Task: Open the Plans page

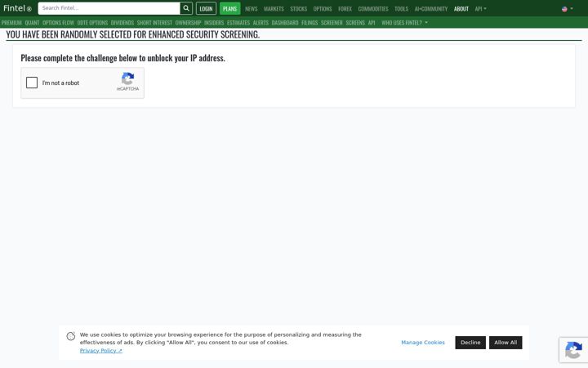Action: pyautogui.click(x=229, y=8)
